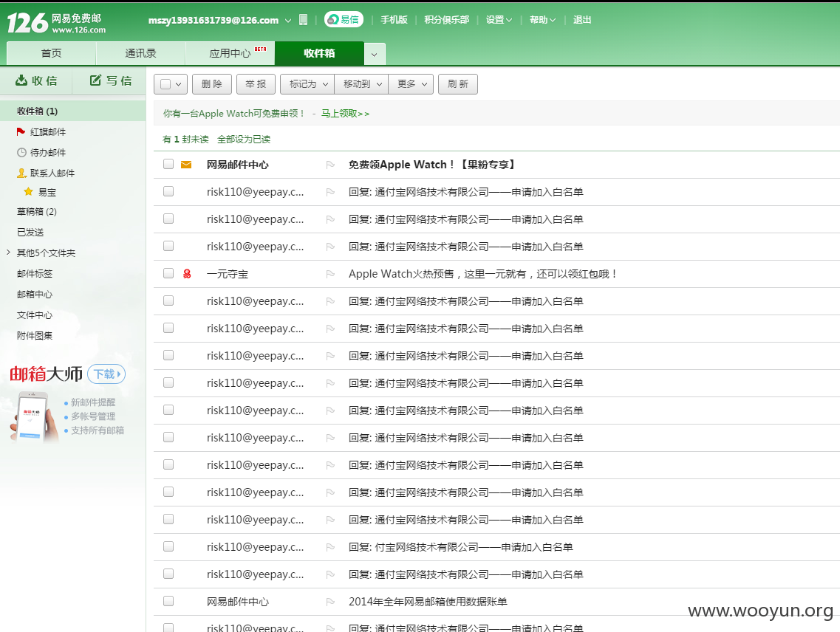This screenshot has width=840, height=632.
Task: Tick the checkbox for the 回复: 付宝网络技术有限公司 email
Action: point(168,546)
